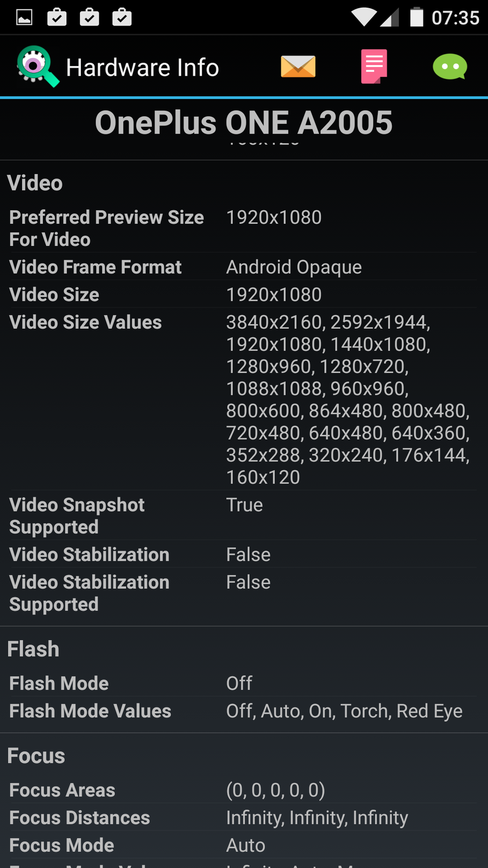Open the green chat bubble icon
Viewport: 488px width, 868px height.
[x=449, y=67]
